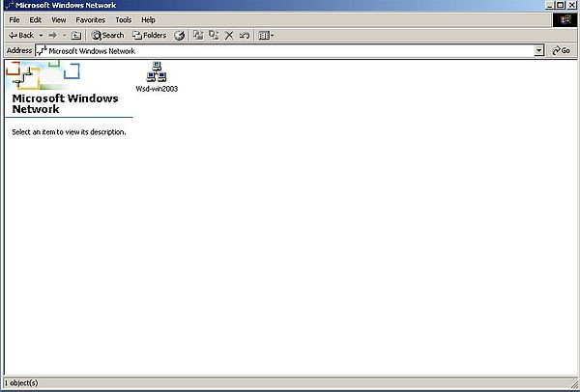Click the '1 object(s)' status bar text
Image resolution: width=580 pixels, height=392 pixels.
coord(21,383)
